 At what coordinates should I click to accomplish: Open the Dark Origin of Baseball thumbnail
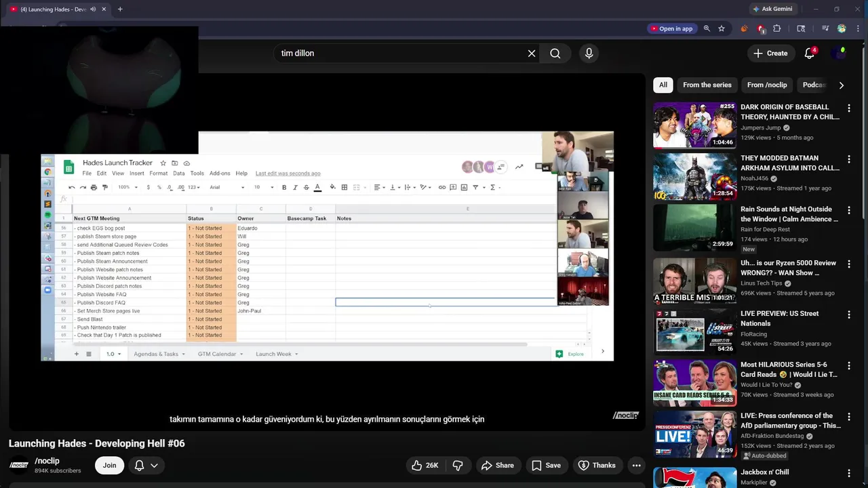coord(694,125)
